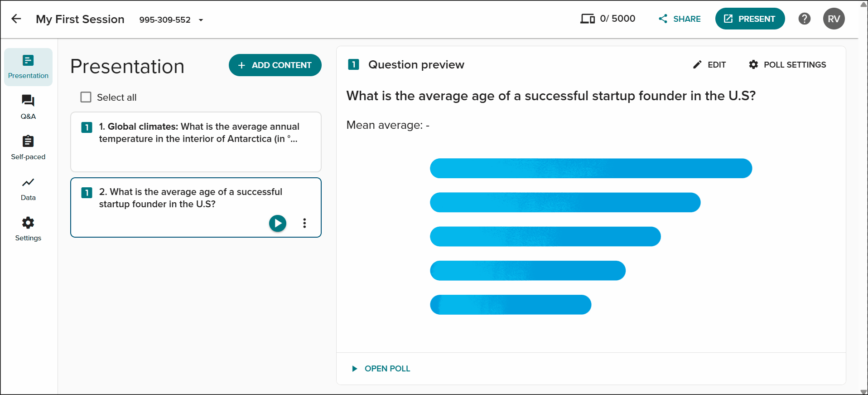Click the OPEN POLL button
Screen dimensions: 868x395
pyautogui.click(x=381, y=369)
